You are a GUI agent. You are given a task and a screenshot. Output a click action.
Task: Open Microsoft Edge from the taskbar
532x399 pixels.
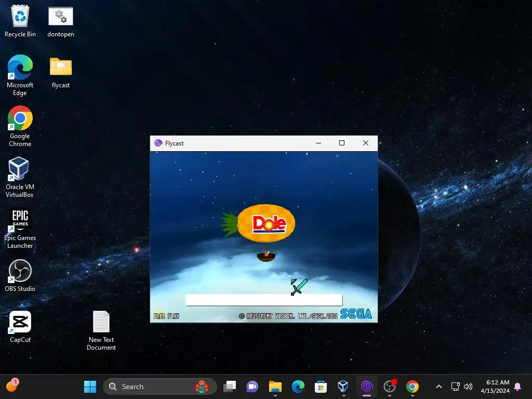click(298, 387)
